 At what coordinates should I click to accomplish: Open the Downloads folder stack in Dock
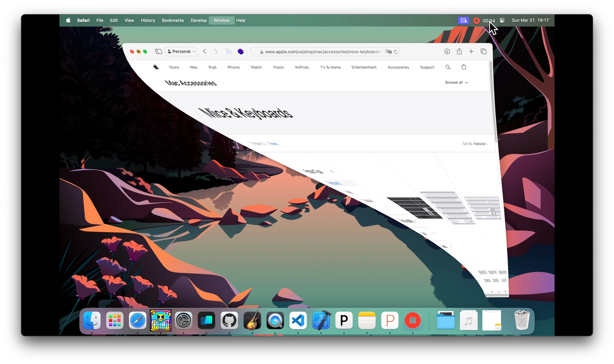446,320
